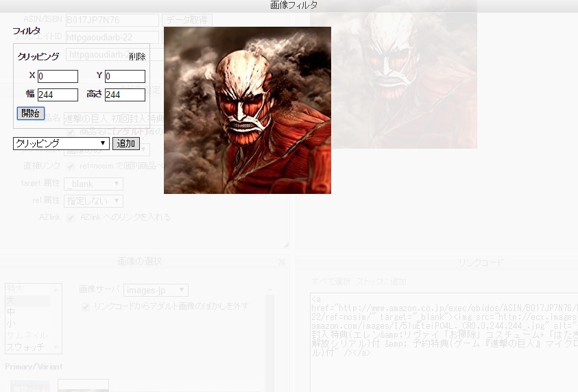Toggle the AZlink へのリンクを入れる checkbox
The width and height of the screenshot is (578, 392).
coord(71,218)
